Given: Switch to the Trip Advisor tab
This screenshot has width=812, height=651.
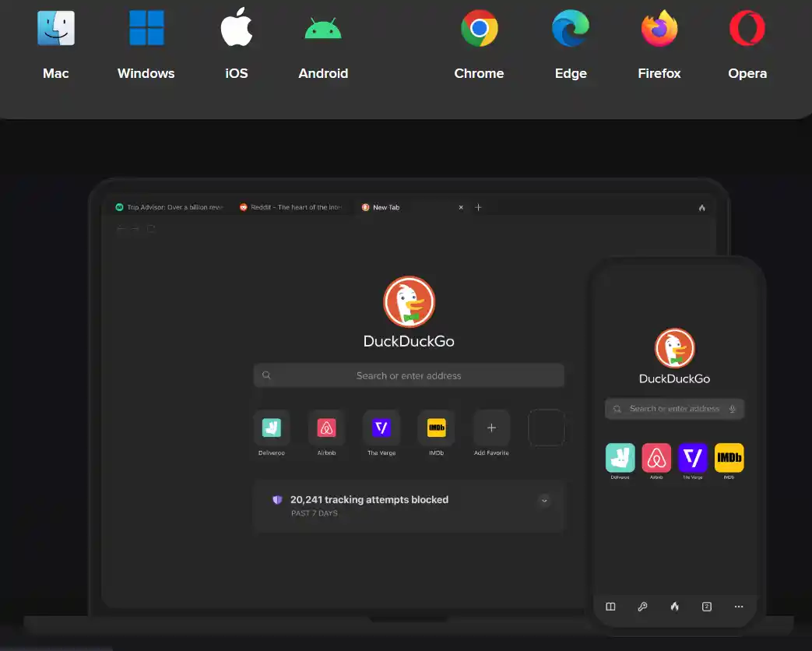Looking at the screenshot, I should point(170,207).
